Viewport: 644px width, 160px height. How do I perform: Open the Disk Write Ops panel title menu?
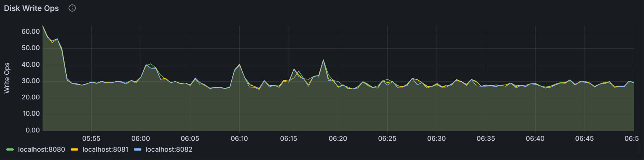point(31,8)
